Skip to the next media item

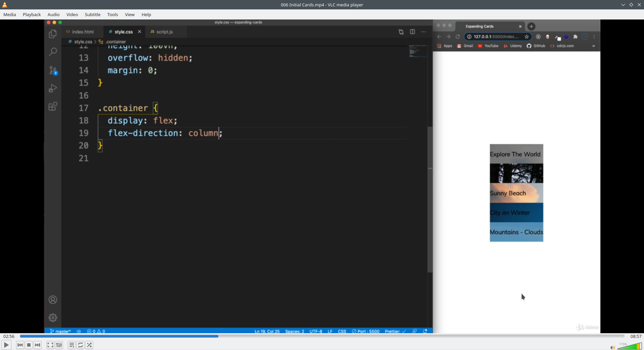(38, 345)
